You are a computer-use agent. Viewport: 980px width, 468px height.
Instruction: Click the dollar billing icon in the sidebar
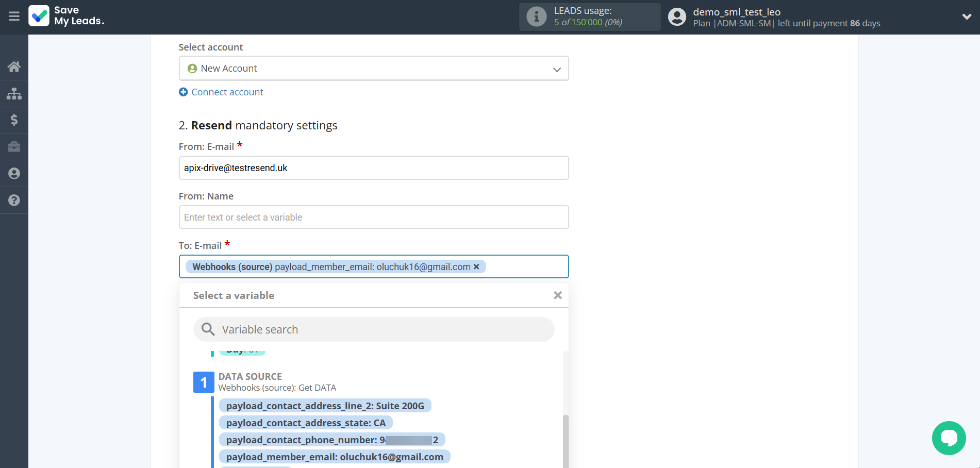[x=14, y=120]
